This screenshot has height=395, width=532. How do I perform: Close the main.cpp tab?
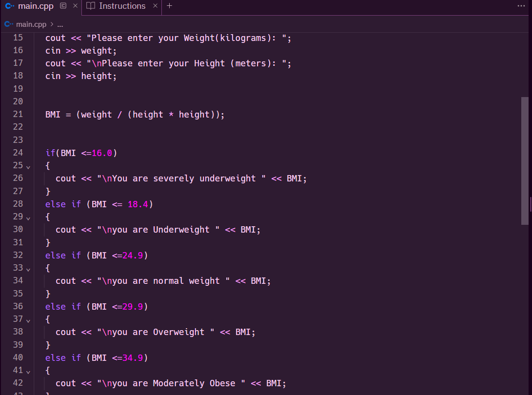coord(75,6)
